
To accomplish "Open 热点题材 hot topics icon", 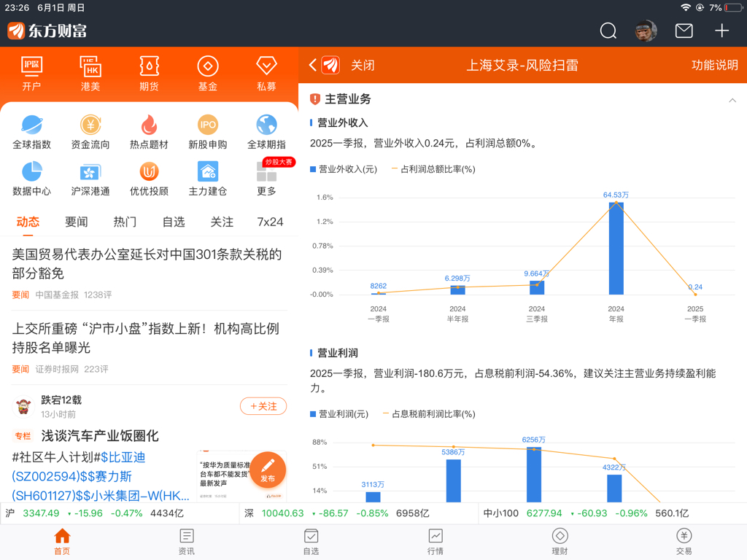I will tap(149, 132).
